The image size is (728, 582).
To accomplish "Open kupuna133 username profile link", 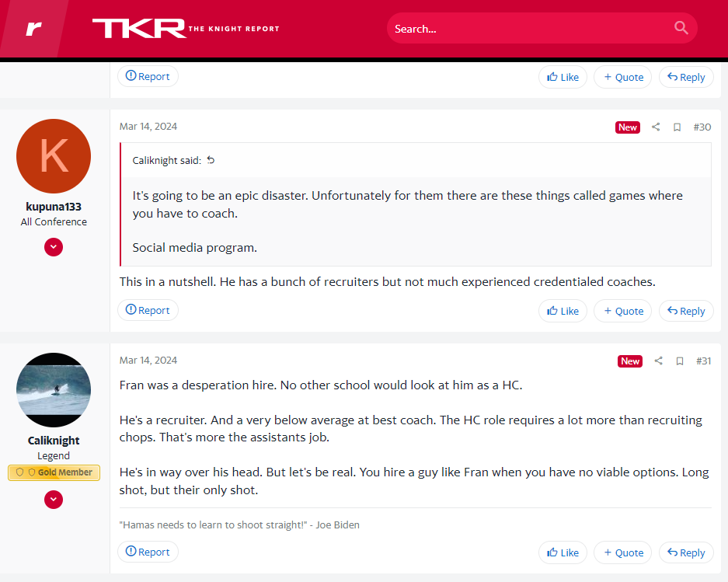I will 54,207.
